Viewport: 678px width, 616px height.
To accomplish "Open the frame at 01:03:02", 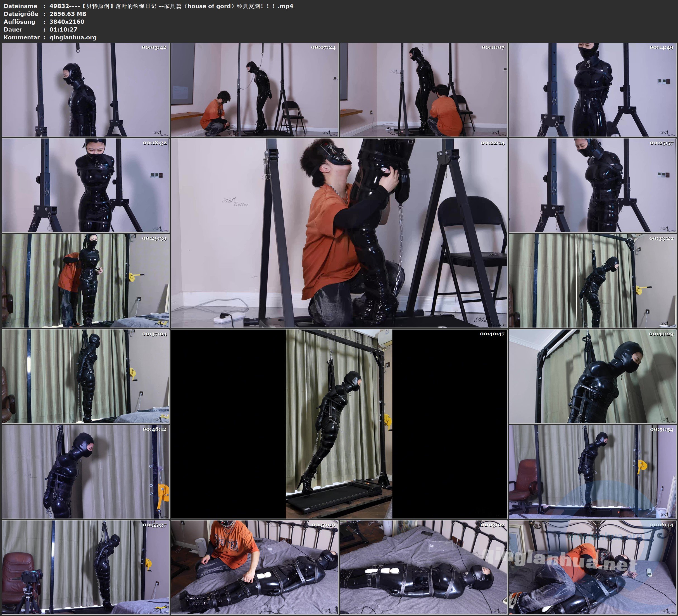I will tap(424, 567).
